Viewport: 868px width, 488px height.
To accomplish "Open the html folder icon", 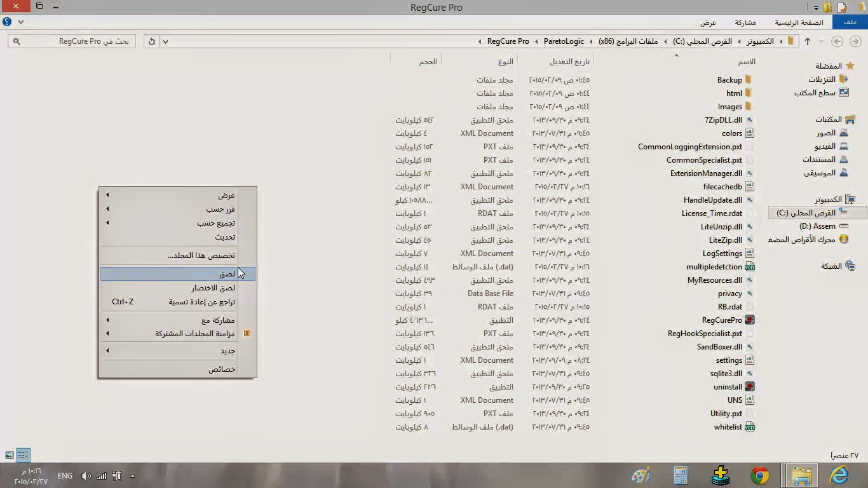I will click(748, 93).
